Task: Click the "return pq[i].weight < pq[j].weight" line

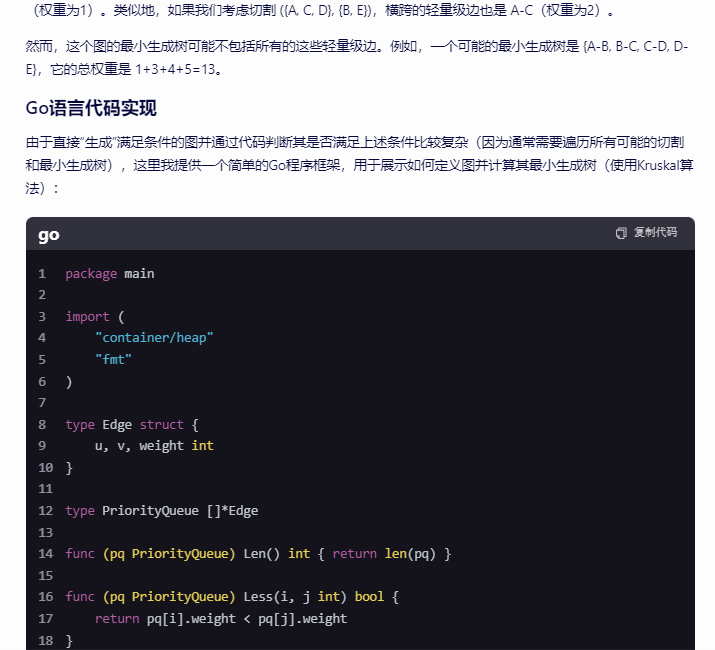Action: pyautogui.click(x=220, y=619)
